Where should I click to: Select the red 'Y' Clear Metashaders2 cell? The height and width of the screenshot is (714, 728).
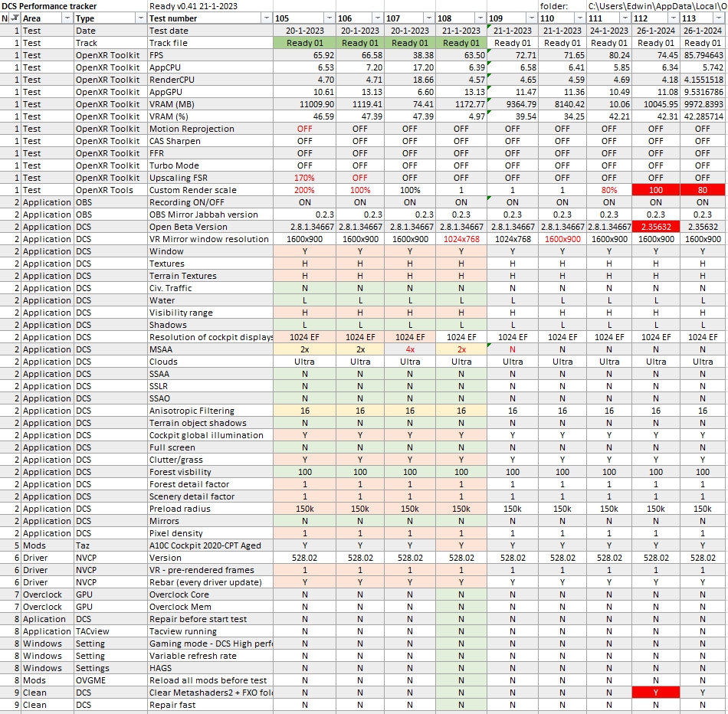[655, 693]
